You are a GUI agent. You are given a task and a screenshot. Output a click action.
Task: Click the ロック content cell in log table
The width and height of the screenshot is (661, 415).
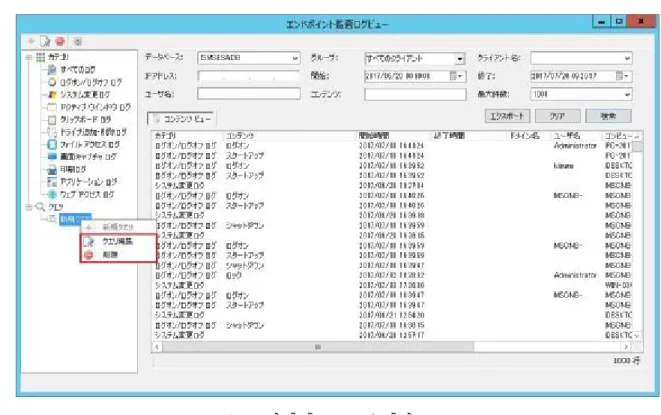(x=234, y=275)
